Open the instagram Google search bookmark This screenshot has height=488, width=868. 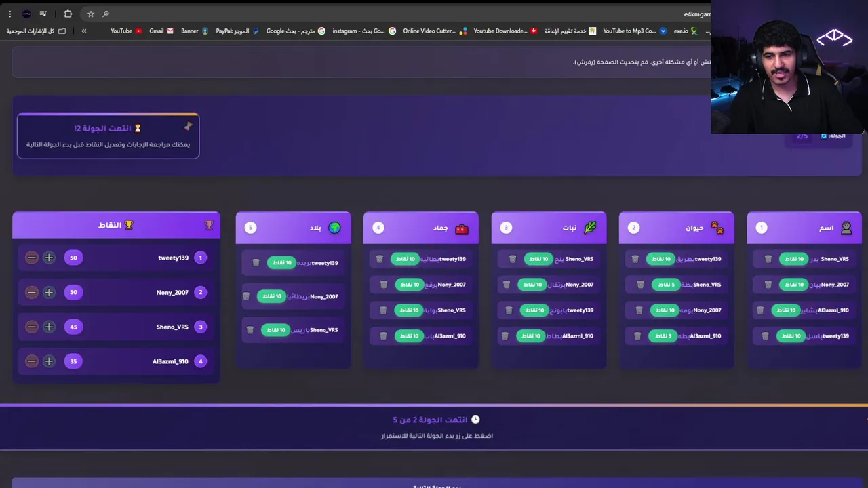click(364, 30)
